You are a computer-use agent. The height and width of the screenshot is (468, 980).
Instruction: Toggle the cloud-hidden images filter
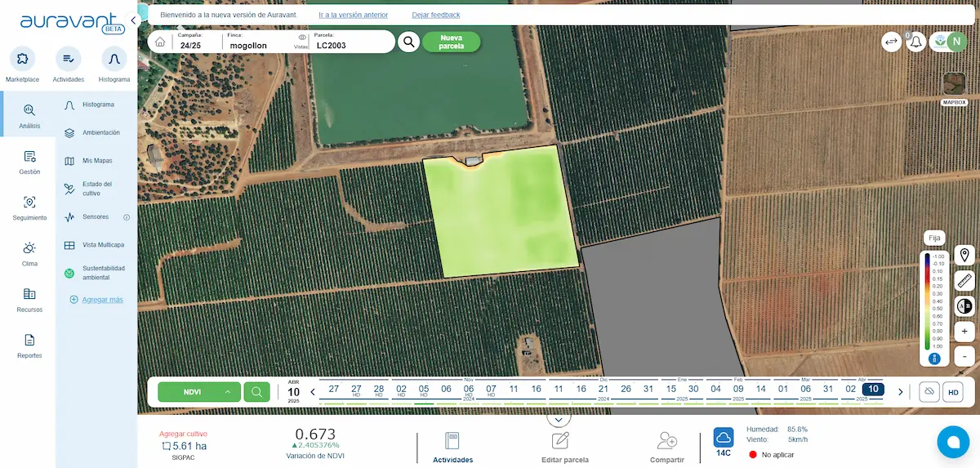[x=929, y=392]
